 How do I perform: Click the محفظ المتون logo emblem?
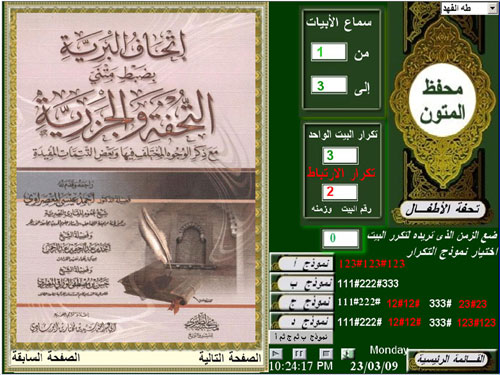pyautogui.click(x=442, y=99)
